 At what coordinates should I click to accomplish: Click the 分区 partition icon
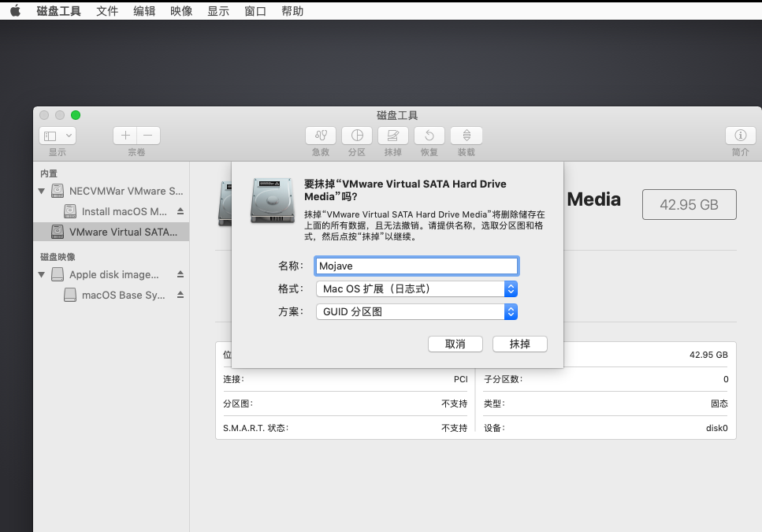point(357,136)
